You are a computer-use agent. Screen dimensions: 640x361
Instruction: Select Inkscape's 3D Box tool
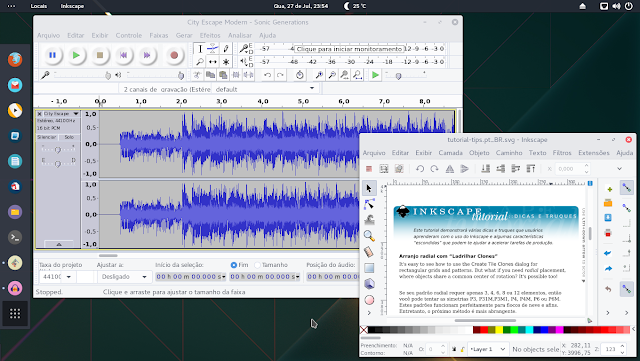click(369, 284)
